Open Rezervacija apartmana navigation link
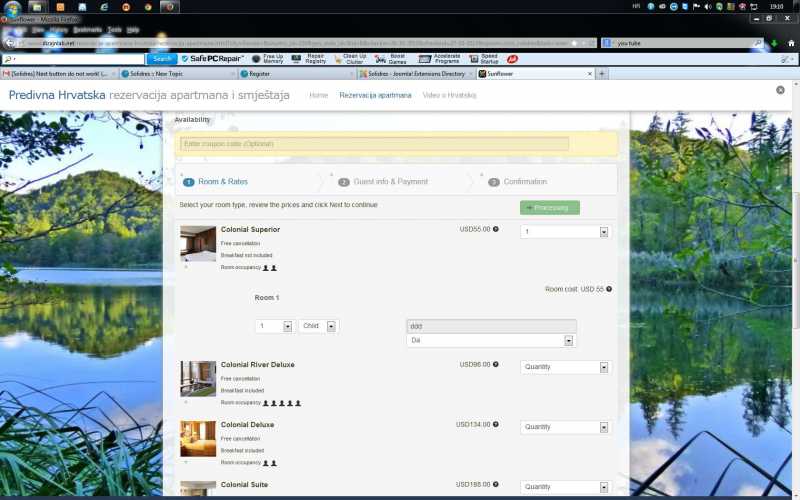 coord(375,95)
